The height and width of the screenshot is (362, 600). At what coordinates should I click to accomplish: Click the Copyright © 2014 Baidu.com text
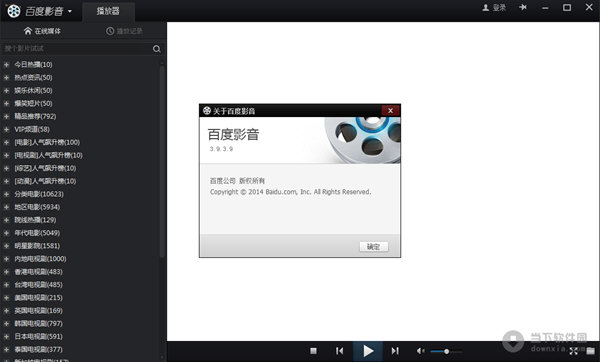(x=290, y=192)
